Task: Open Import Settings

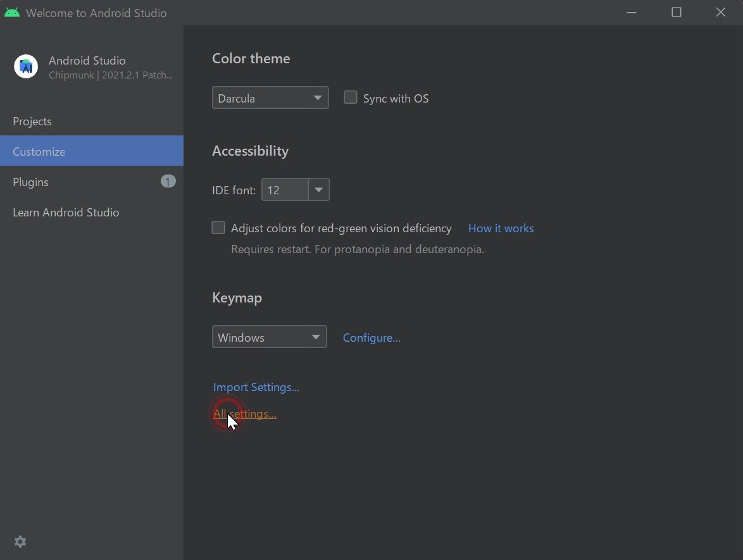Action: [x=256, y=387]
